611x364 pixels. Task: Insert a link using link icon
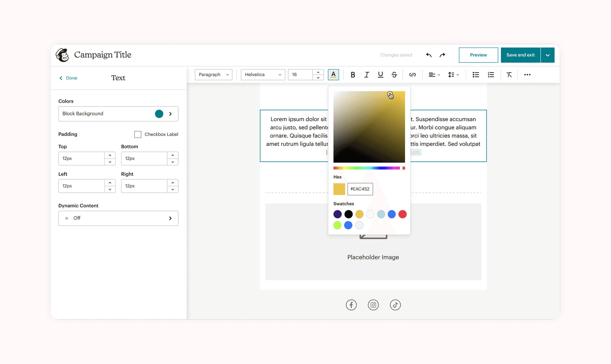(412, 75)
